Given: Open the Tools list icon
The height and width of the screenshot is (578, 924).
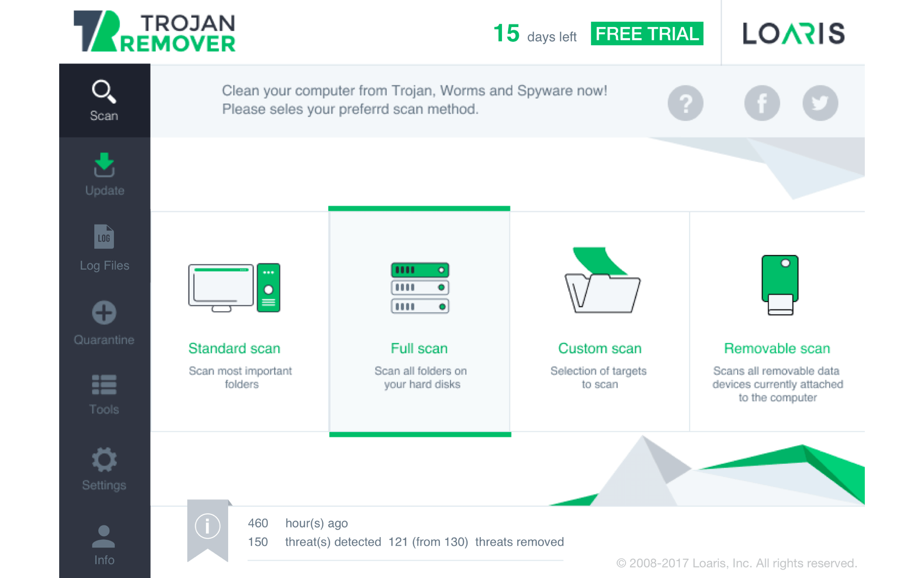Looking at the screenshot, I should click(104, 384).
